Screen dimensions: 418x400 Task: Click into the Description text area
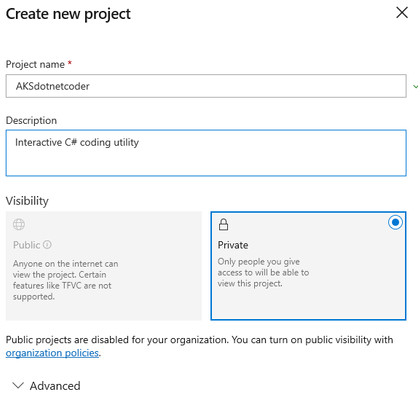[206, 153]
